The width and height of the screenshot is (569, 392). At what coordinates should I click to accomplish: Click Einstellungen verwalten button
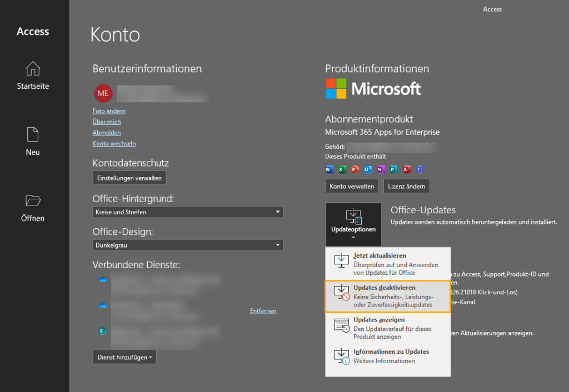point(129,178)
